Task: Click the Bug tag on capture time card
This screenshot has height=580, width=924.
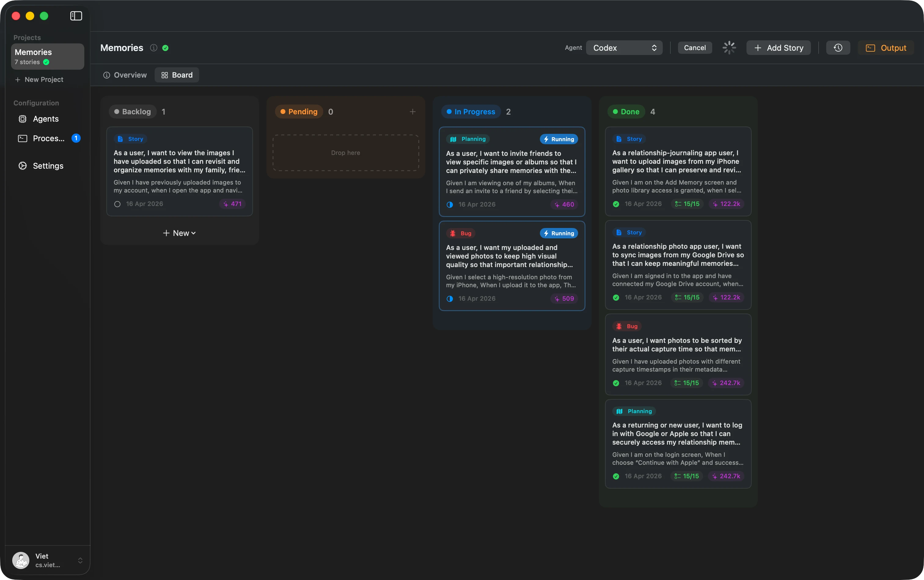Action: coord(627,326)
